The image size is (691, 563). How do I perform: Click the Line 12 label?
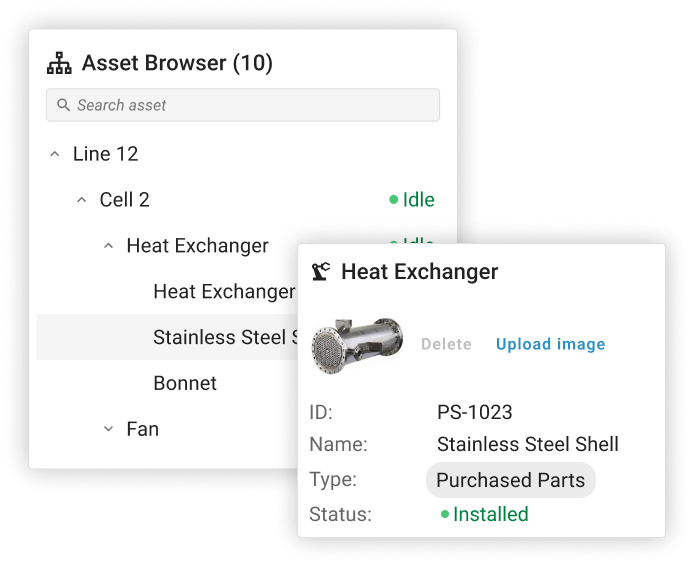pyautogui.click(x=105, y=154)
